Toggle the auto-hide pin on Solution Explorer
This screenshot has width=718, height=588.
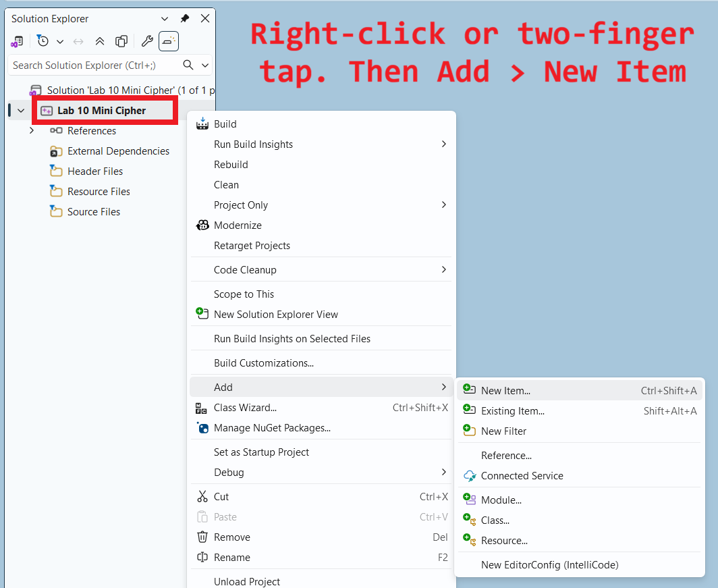pos(185,19)
